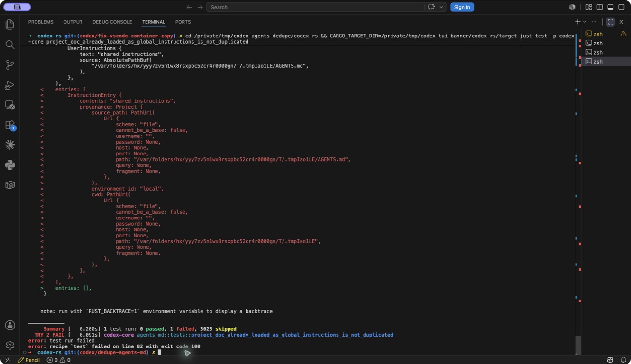Click the 'cwd: PathUri(' line

111,194
